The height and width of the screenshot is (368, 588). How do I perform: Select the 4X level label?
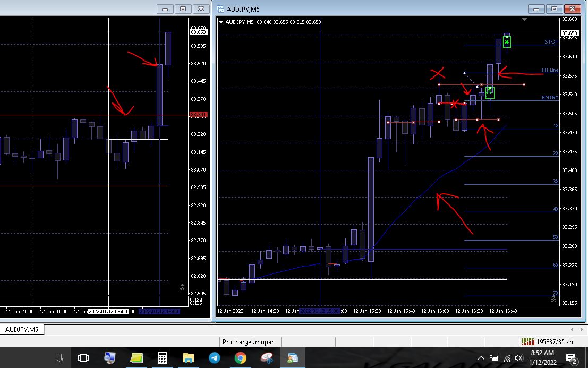tap(556, 209)
